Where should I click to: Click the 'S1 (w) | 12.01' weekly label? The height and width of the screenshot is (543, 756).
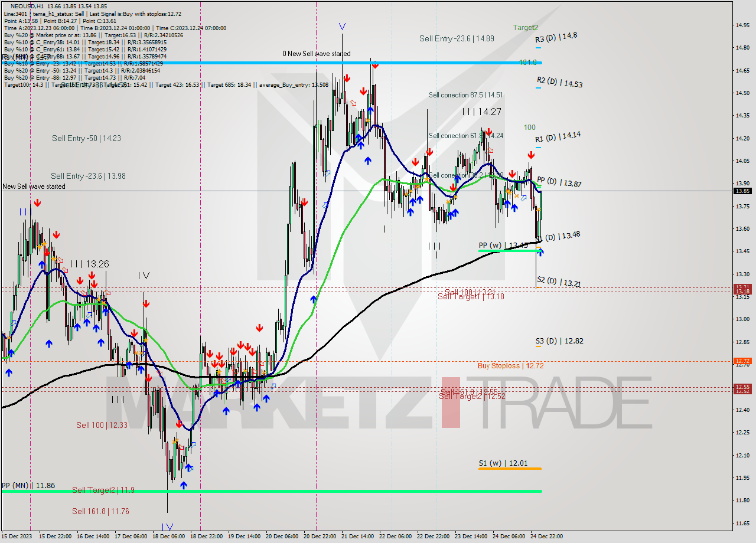pyautogui.click(x=503, y=463)
